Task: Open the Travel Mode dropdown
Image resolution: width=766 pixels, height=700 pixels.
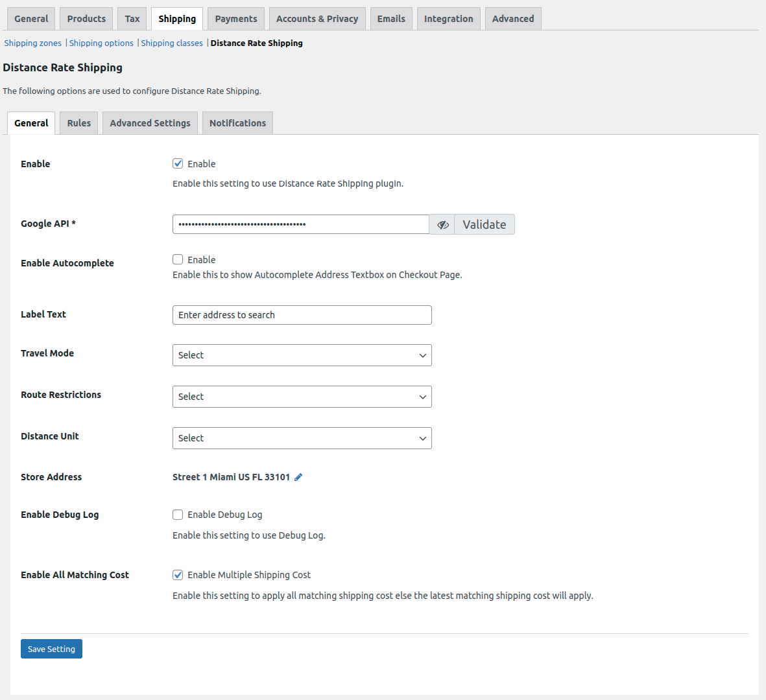Action: pyautogui.click(x=302, y=355)
